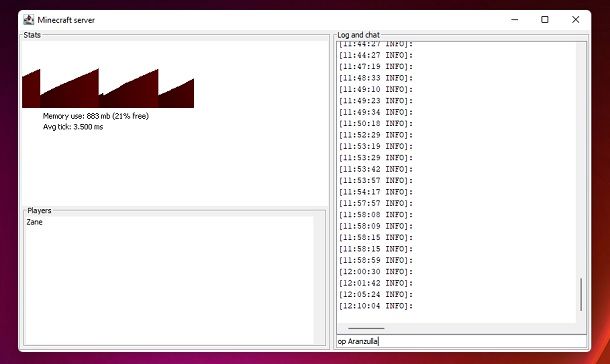The width and height of the screenshot is (610, 364).
Task: Maximize the Minecraft server window
Action: click(x=545, y=19)
